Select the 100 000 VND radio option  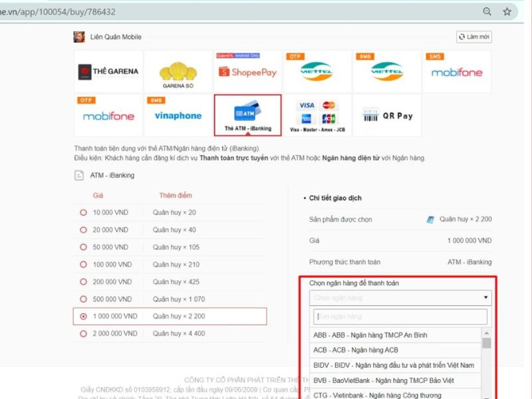tap(83, 264)
